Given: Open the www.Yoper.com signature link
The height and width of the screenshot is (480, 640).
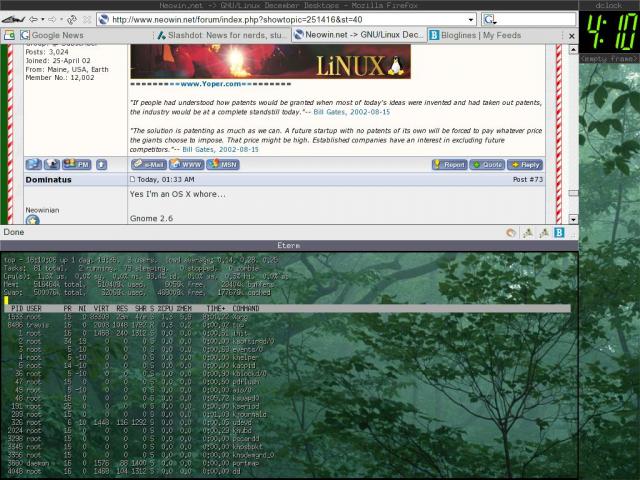Looking at the screenshot, I should [x=211, y=84].
